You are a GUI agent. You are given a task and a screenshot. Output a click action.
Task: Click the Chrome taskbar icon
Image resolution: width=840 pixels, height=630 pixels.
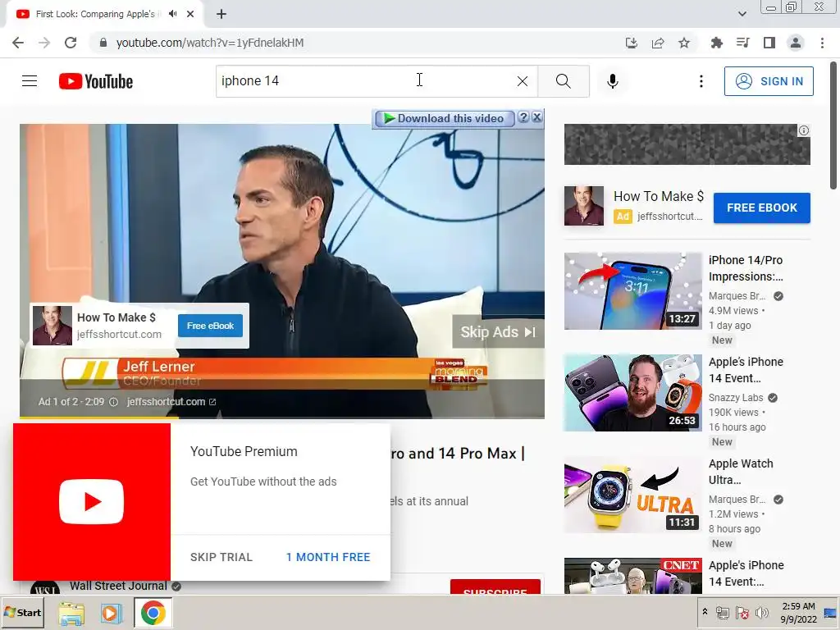point(153,613)
